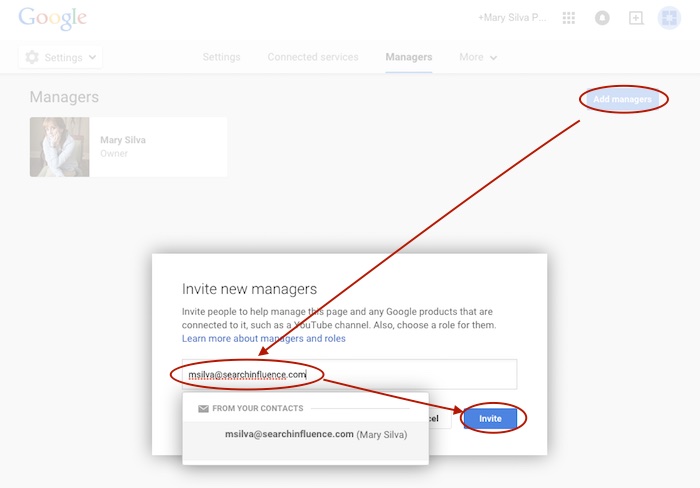Expand the Settings gear dropdown
Viewport: 700px width, 488px height.
pyautogui.click(x=61, y=57)
